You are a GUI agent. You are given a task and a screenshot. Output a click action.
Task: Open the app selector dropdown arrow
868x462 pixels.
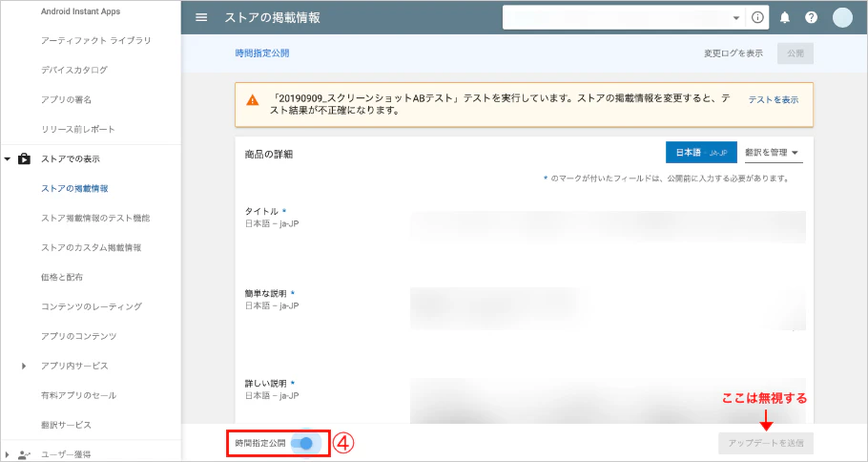(x=736, y=18)
